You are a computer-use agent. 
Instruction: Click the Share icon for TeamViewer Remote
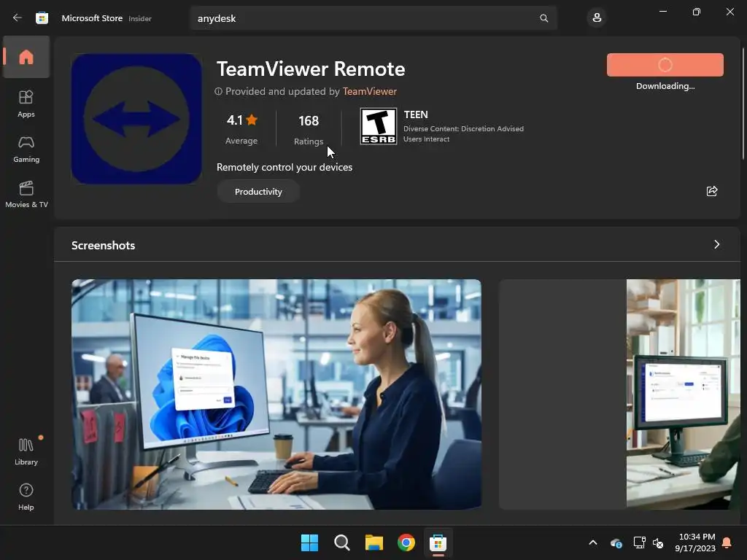tap(712, 192)
